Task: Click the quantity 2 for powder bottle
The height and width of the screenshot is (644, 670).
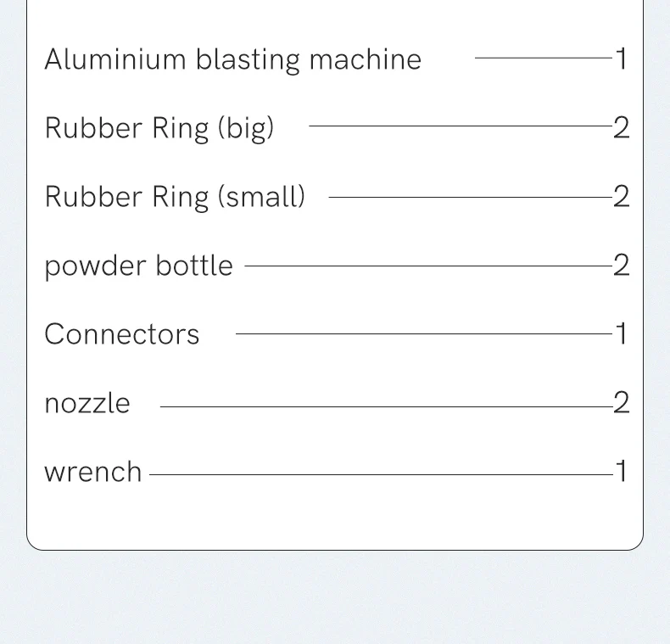Action: (622, 266)
